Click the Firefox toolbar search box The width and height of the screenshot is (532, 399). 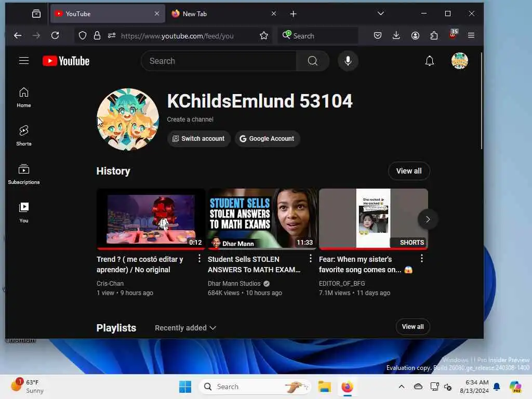click(318, 36)
